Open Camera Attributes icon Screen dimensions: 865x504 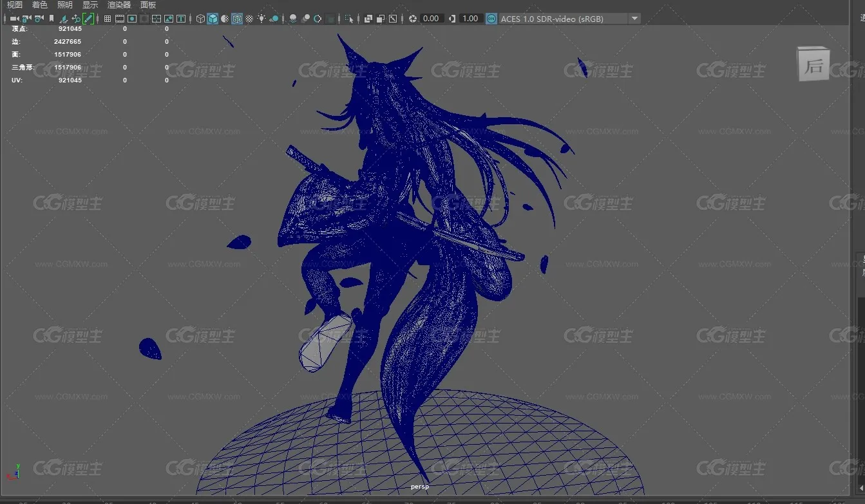(39, 19)
